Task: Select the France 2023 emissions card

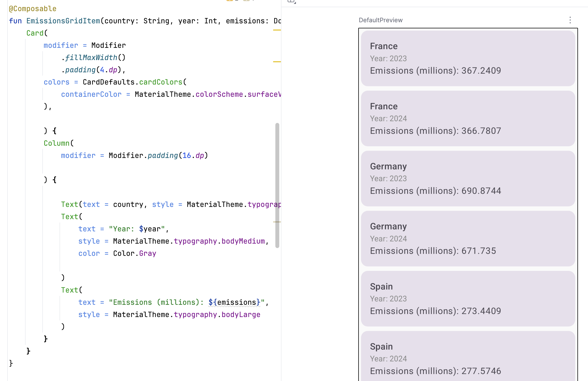Action: [x=468, y=58]
